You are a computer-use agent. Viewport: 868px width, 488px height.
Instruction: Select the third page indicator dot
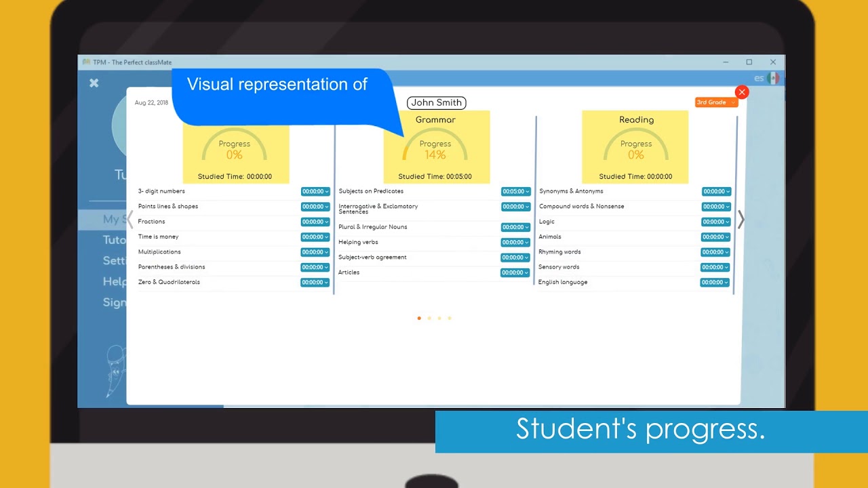[439, 318]
